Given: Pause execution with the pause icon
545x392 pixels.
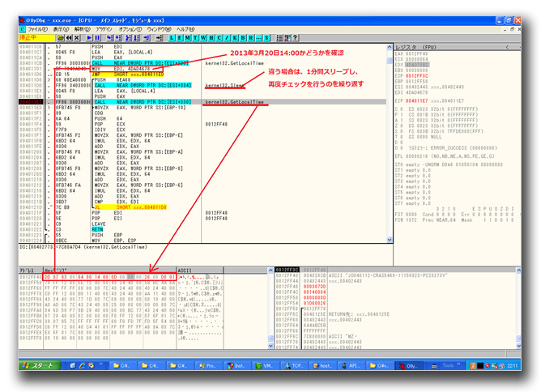Looking at the screenshot, I should (97, 37).
